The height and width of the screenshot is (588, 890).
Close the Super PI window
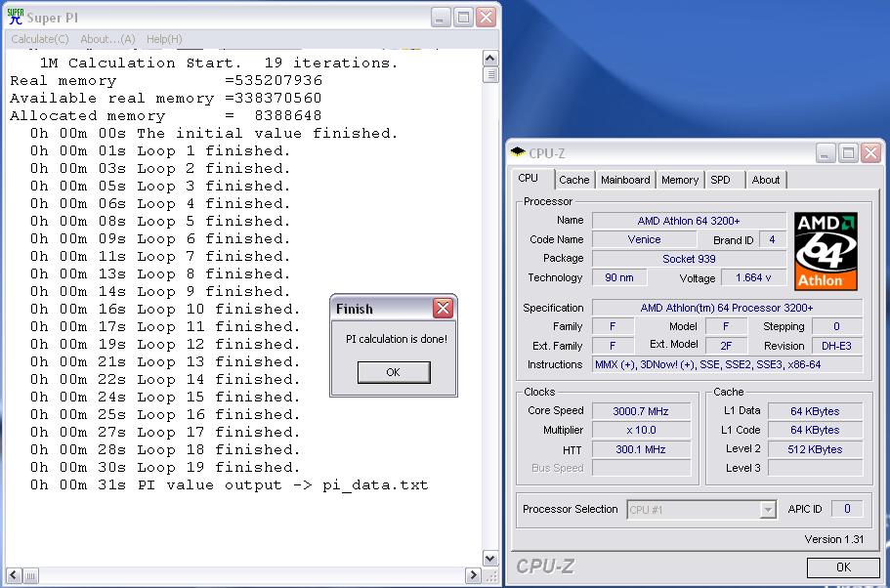486,17
